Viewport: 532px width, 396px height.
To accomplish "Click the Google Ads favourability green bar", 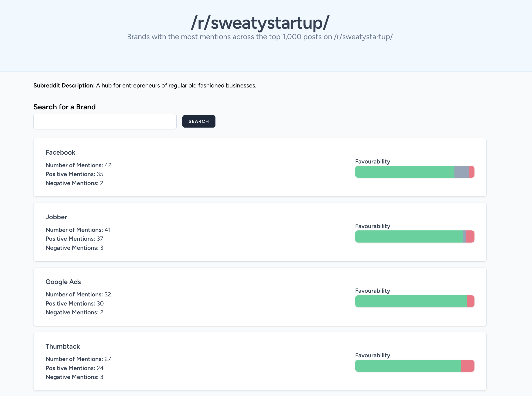I will point(411,301).
